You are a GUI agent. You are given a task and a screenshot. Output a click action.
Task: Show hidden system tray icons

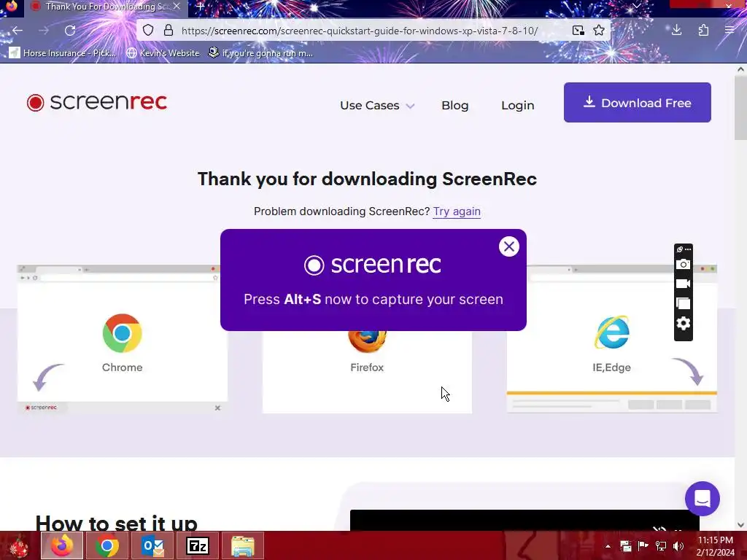click(x=608, y=546)
